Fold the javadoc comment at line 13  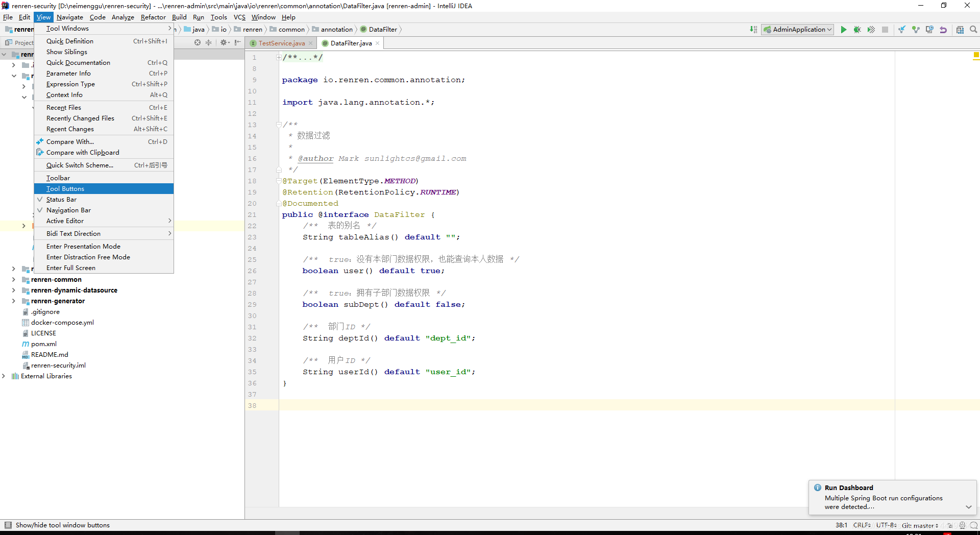point(279,125)
